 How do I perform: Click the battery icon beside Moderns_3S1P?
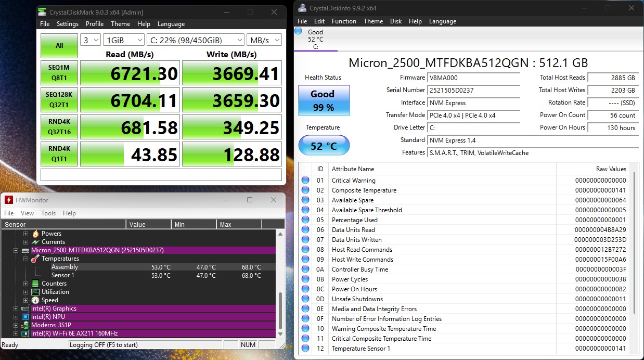point(25,325)
